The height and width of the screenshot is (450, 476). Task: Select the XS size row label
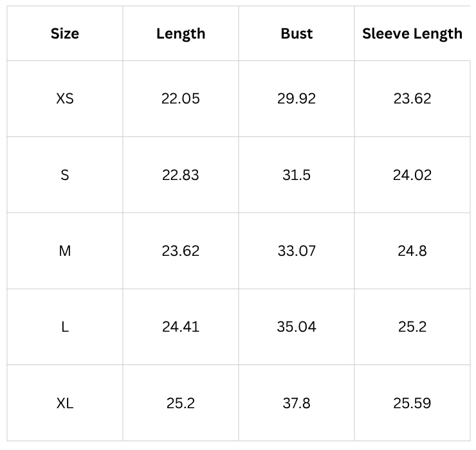65,98
